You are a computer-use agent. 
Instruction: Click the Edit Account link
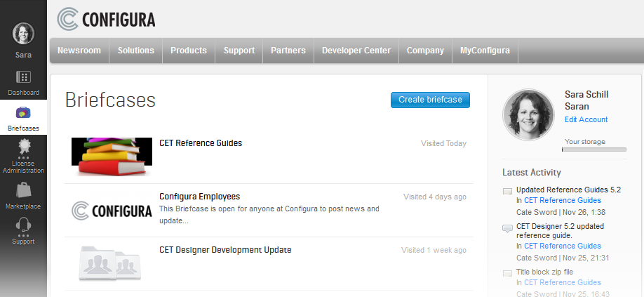tap(586, 119)
